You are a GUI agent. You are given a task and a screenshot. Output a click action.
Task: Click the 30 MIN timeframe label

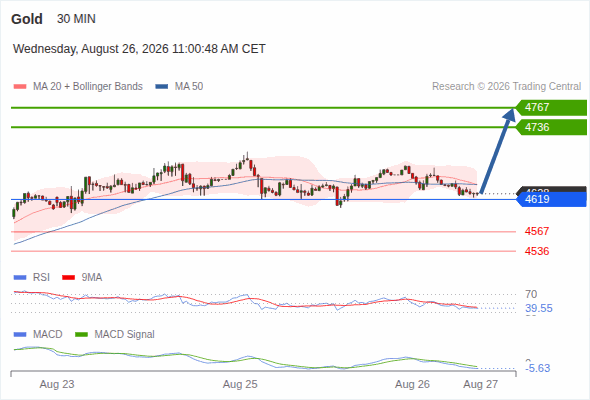tap(76, 19)
